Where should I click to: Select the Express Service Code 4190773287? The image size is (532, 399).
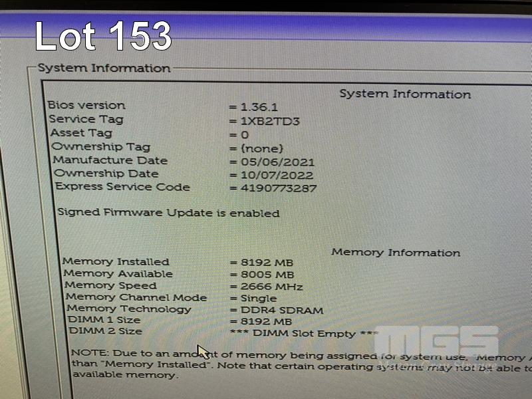pos(279,188)
